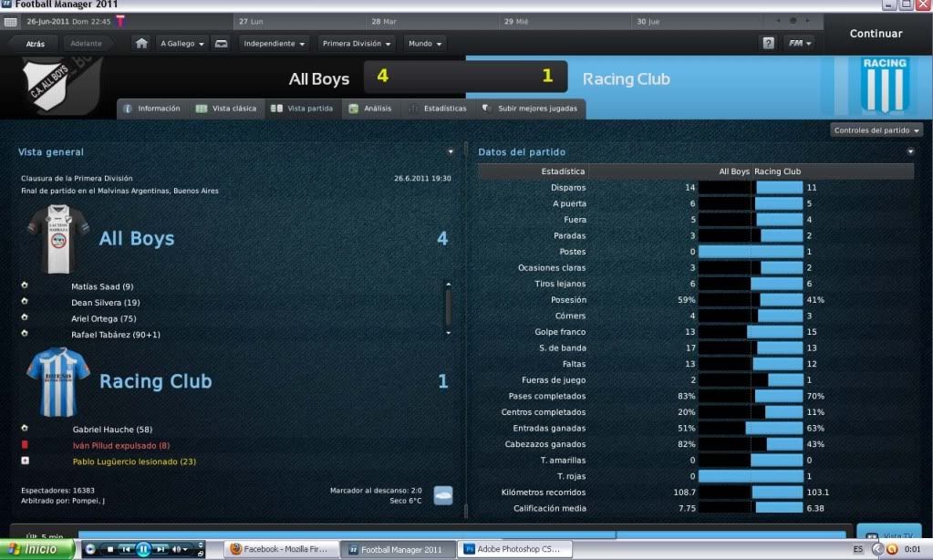Open Controles del partido dropdown
Image resolution: width=933 pixels, height=560 pixels.
point(876,130)
